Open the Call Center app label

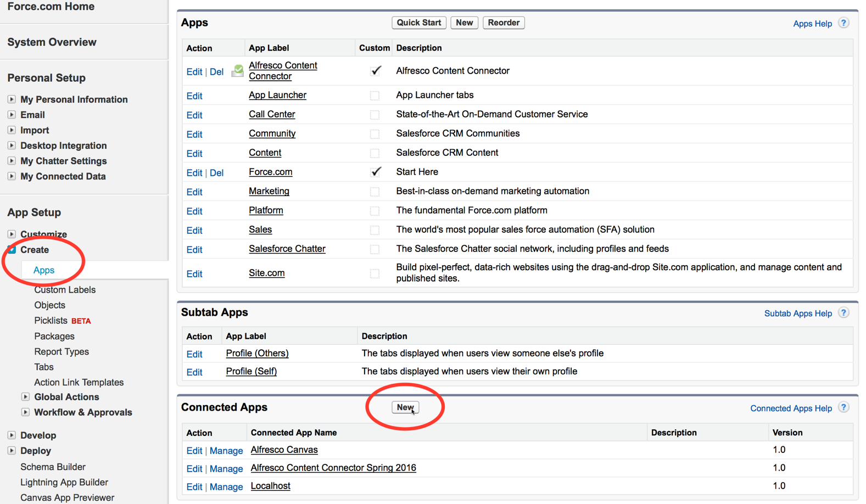click(x=272, y=114)
